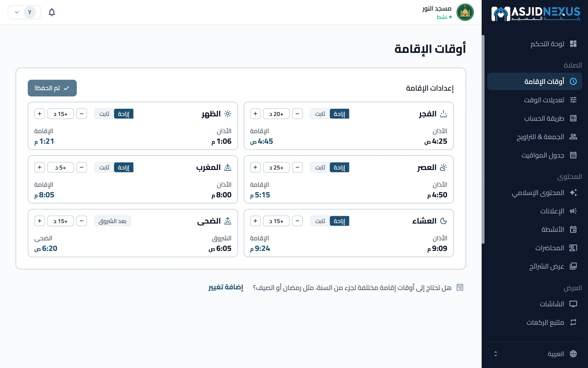
Task: Click the clock icon beside أوقات الإقامة
Action: pyautogui.click(x=573, y=81)
